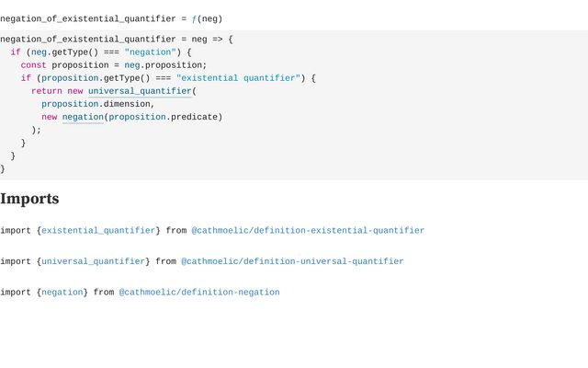Open @cathmoelic/definition-existential-quantifier notebook link
588x368 pixels.
click(x=308, y=230)
